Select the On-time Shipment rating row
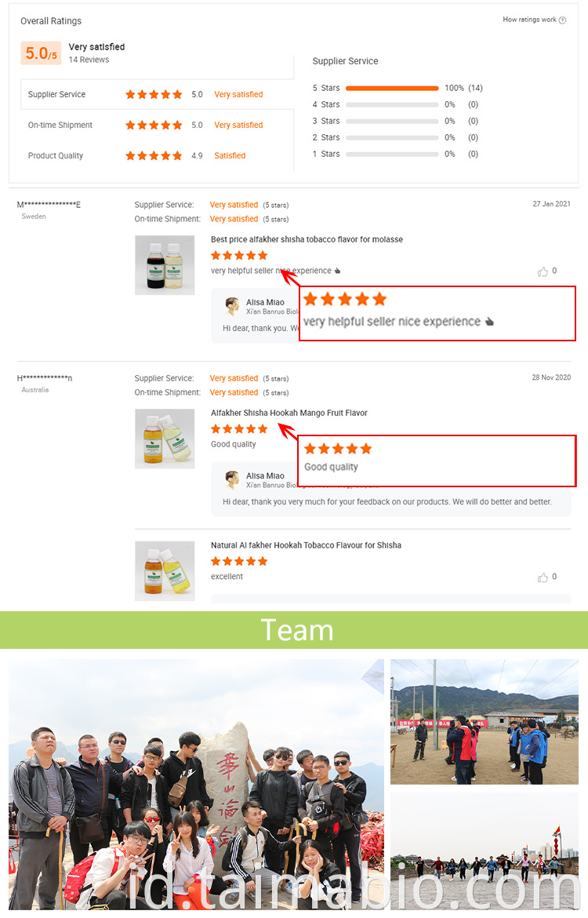Screen dimensions: 588x918 (157, 125)
